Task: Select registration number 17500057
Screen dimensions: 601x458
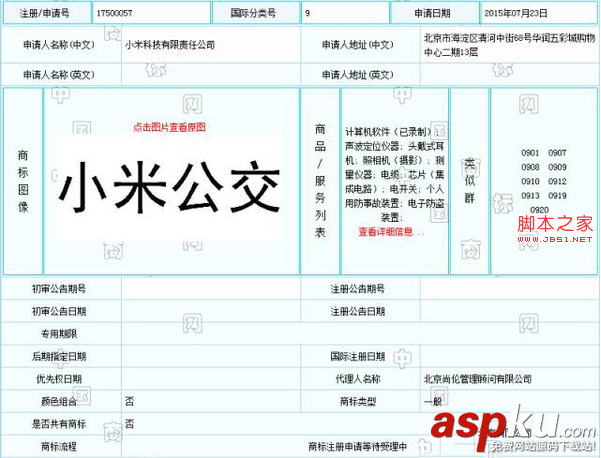Action: tap(114, 13)
